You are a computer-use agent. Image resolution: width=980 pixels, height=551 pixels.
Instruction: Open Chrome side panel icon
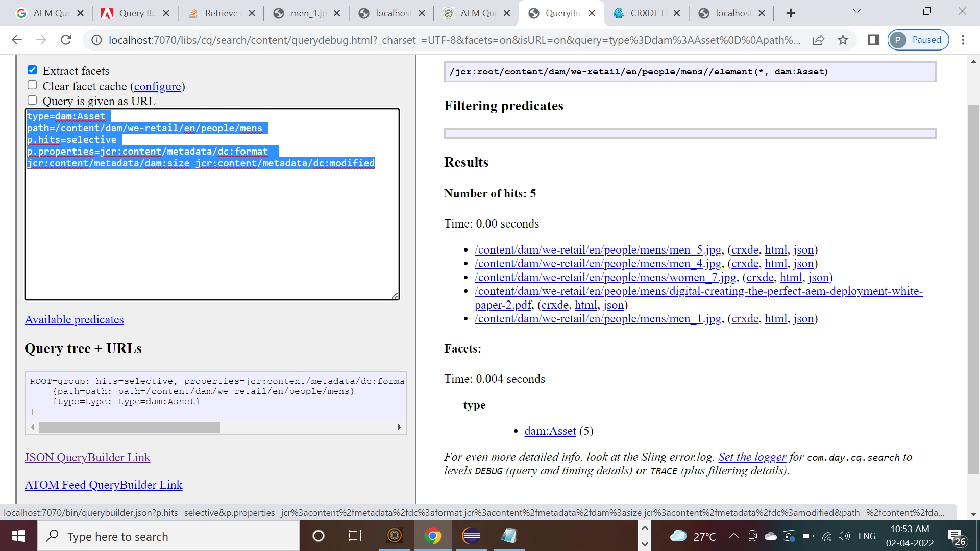(x=873, y=40)
